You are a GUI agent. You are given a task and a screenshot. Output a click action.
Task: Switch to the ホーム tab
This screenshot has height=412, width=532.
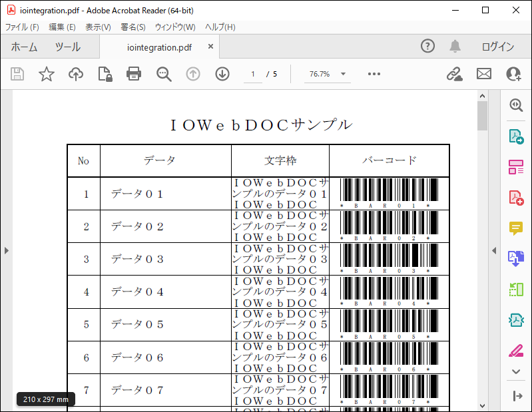tap(24, 47)
